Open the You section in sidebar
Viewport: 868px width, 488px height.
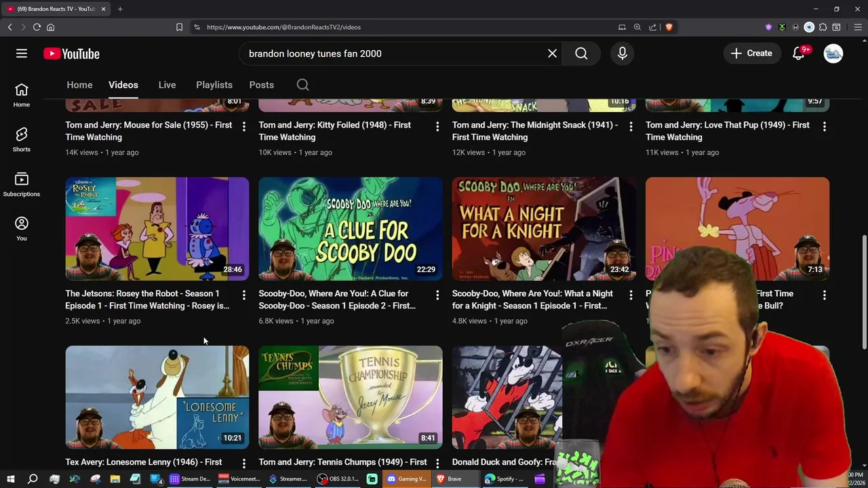coord(22,229)
